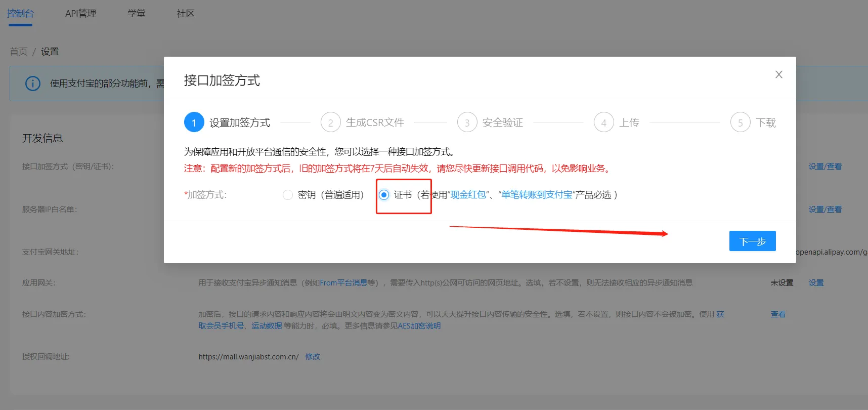Click step 5 circle 下载
The width and height of the screenshot is (868, 410).
point(740,122)
